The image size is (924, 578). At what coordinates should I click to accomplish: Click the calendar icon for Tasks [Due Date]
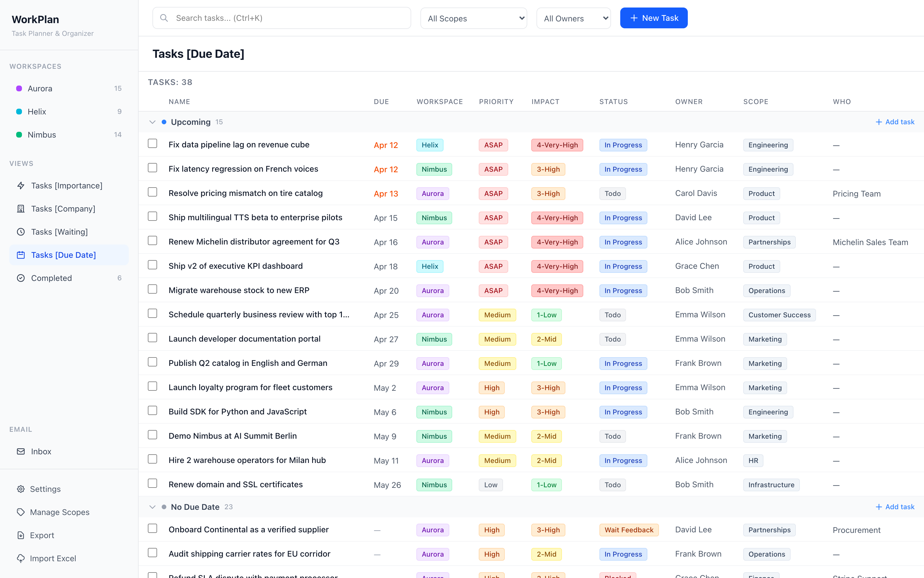21,255
